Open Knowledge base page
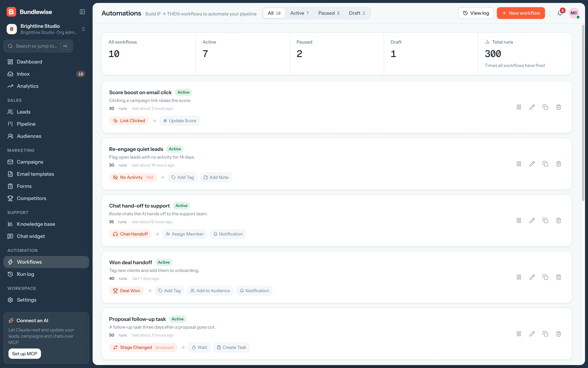The height and width of the screenshot is (368, 588). [x=46, y=224]
